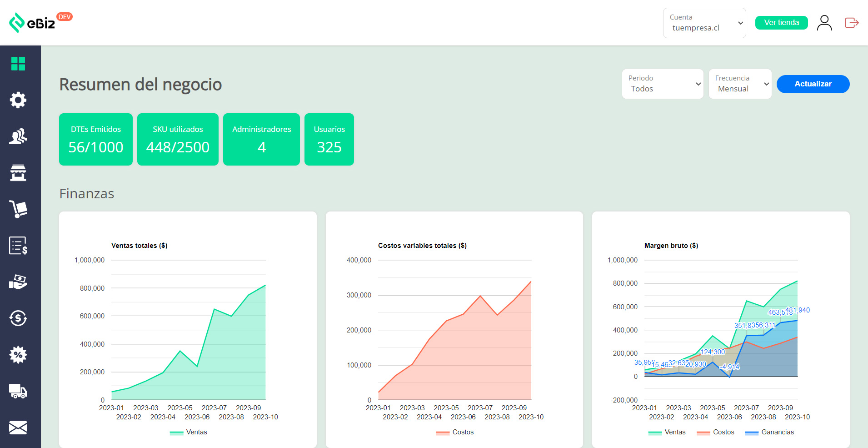Click 2023-10 label on Ventas totales axis

(265, 417)
